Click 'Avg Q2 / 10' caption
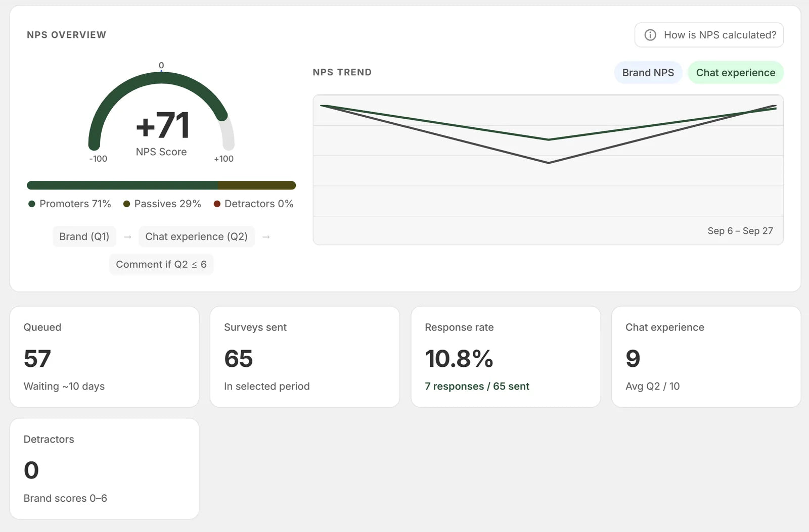 [x=652, y=386]
